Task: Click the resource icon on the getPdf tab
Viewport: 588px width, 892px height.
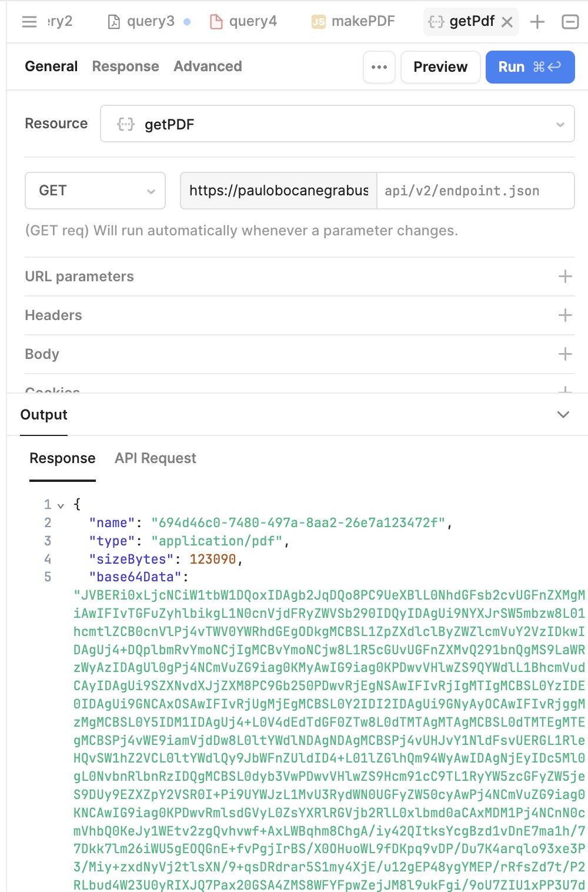Action: 435,21
